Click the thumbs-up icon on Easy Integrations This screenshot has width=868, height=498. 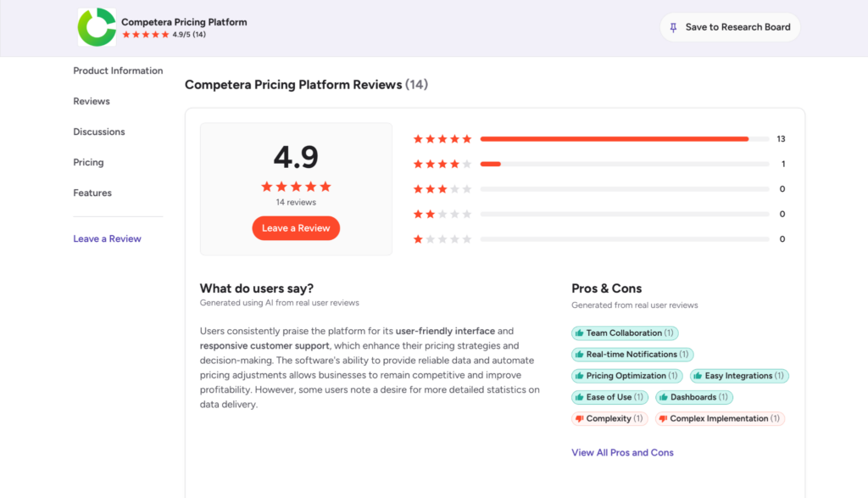tap(698, 376)
